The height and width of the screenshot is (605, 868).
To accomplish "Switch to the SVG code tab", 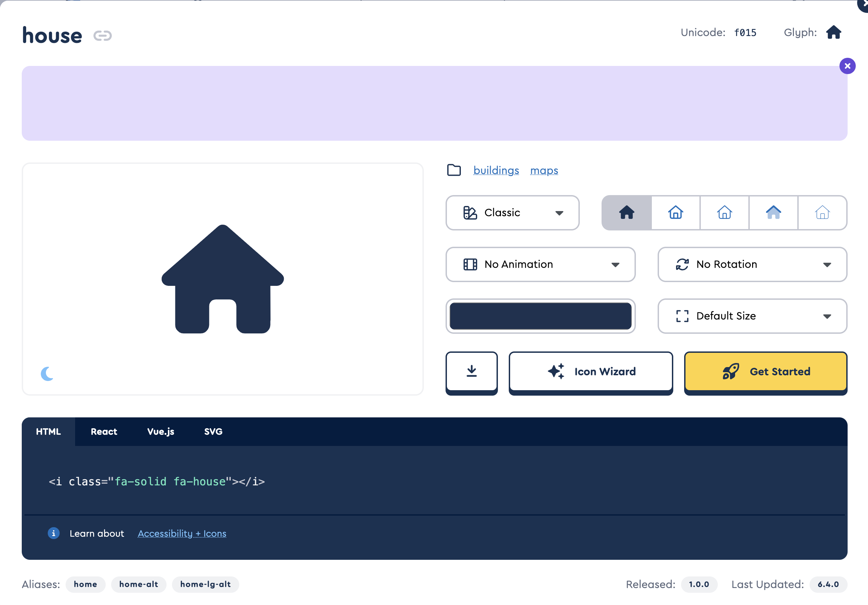I will (x=212, y=431).
